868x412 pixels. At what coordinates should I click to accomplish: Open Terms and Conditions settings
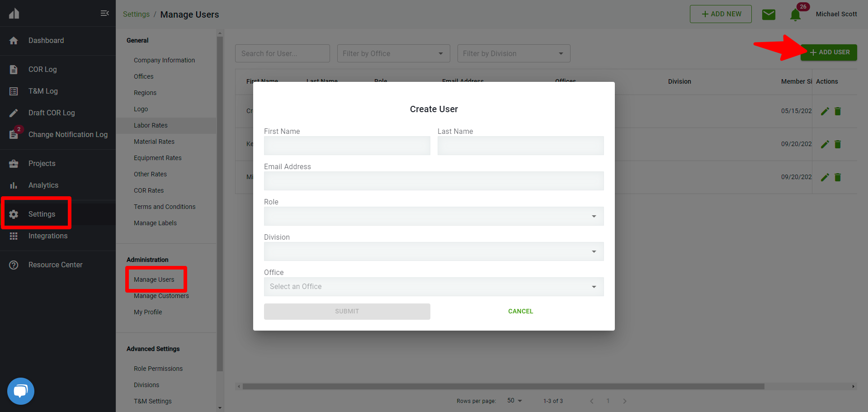165,207
